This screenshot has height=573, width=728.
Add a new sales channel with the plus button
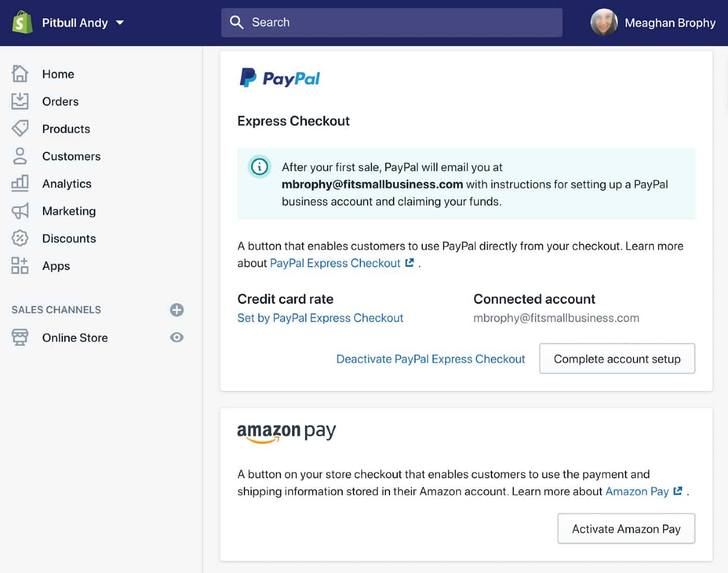[x=177, y=310]
